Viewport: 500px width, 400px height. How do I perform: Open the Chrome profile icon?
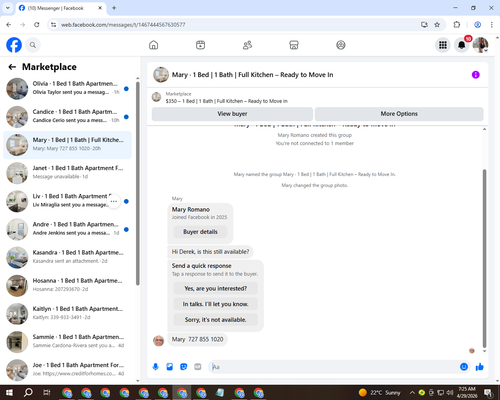pyautogui.click(x=477, y=25)
